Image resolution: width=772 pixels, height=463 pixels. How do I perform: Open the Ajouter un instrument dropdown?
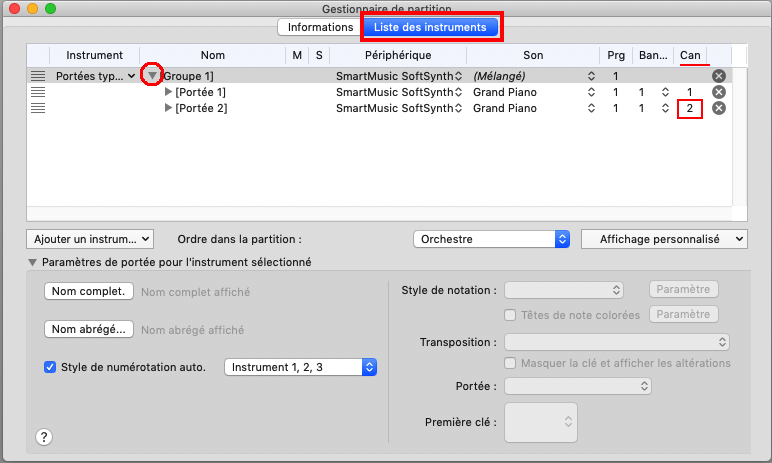(x=90, y=239)
